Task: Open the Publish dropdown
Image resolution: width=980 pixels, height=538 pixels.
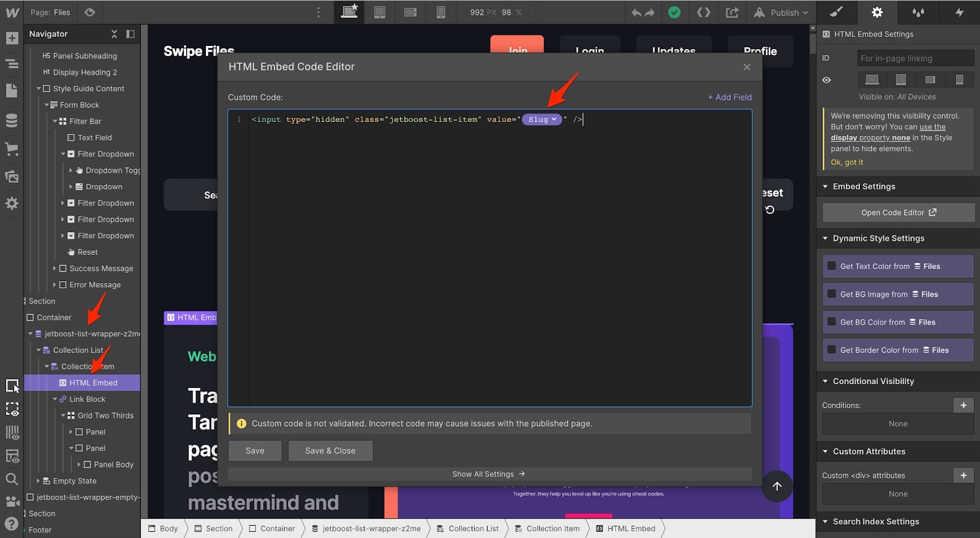Action: coord(781,12)
